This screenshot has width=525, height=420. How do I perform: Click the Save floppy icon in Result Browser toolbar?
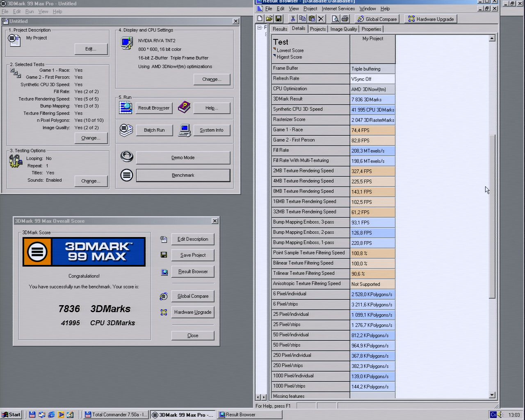[278, 19]
